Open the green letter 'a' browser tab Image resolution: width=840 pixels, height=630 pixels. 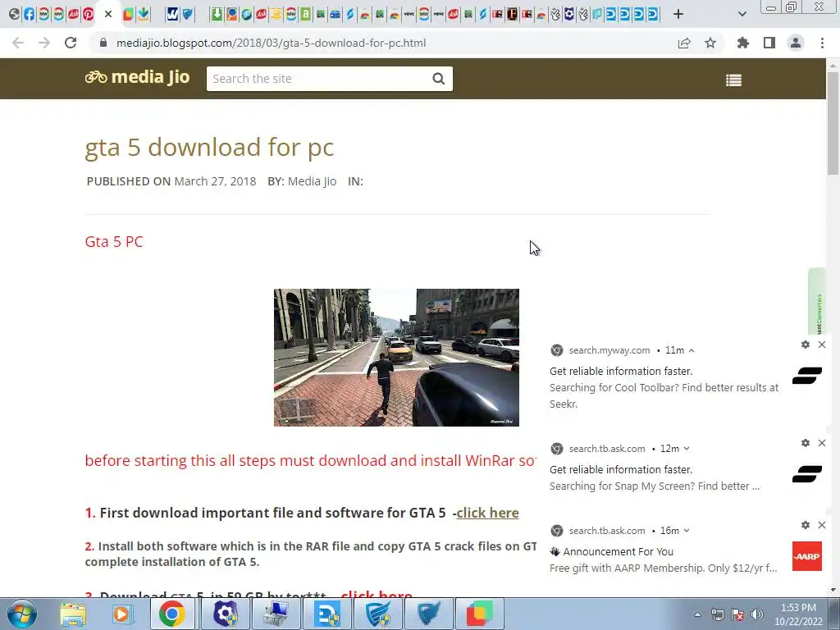305,15
